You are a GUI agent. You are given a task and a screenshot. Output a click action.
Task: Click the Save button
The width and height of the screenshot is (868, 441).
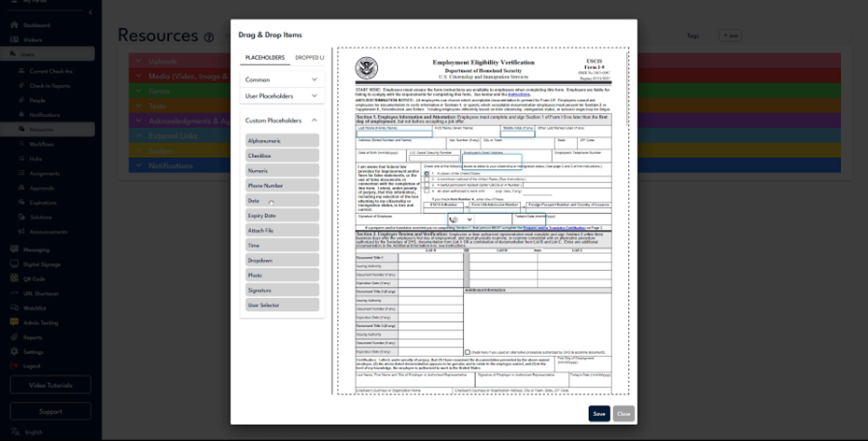pos(599,413)
